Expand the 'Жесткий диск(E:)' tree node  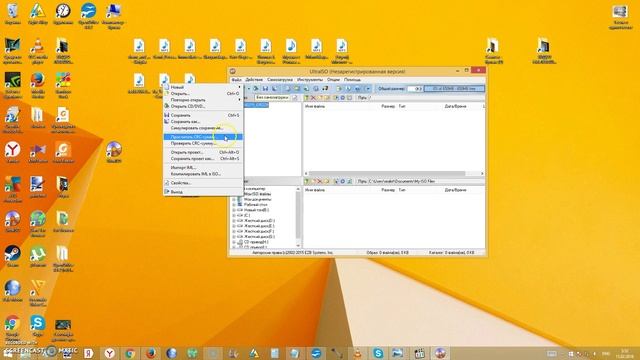[x=234, y=226]
